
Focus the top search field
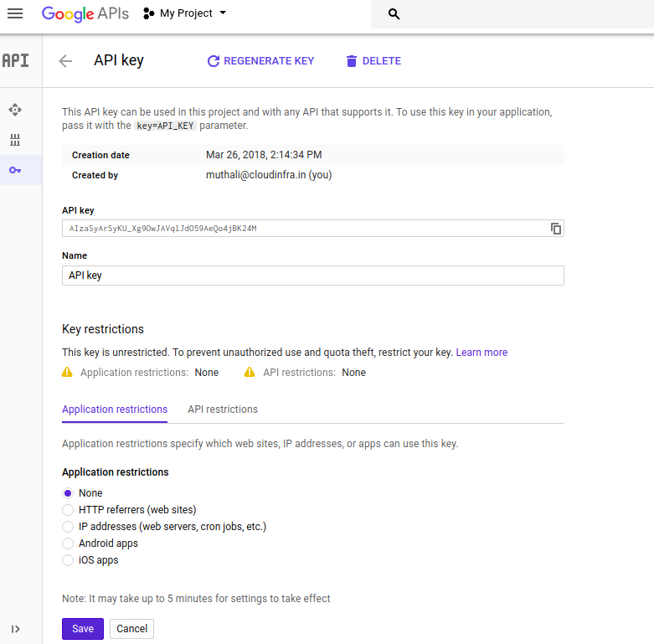point(512,13)
